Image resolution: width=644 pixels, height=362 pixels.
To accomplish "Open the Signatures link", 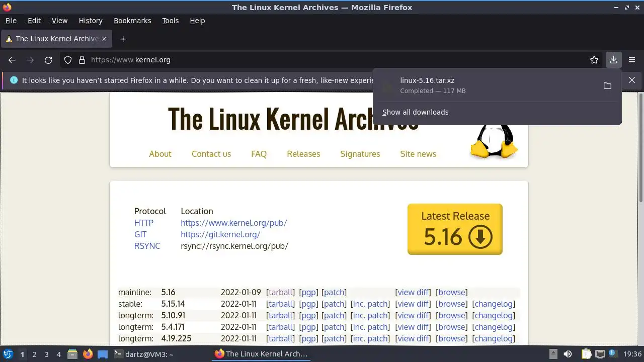I will pos(360,154).
